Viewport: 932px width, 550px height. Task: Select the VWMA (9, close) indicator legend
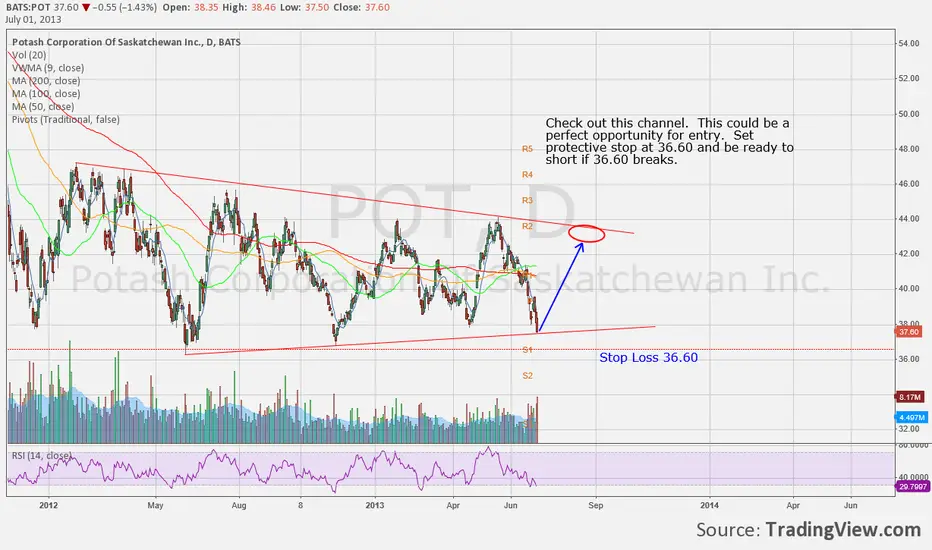pyautogui.click(x=48, y=68)
